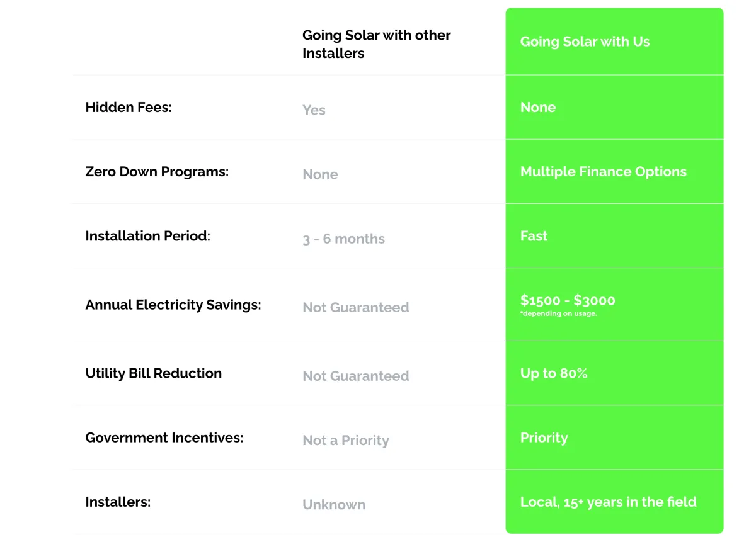Select 'Annual Electricity Savings:' label
Image resolution: width=756 pixels, height=542 pixels.
173,305
